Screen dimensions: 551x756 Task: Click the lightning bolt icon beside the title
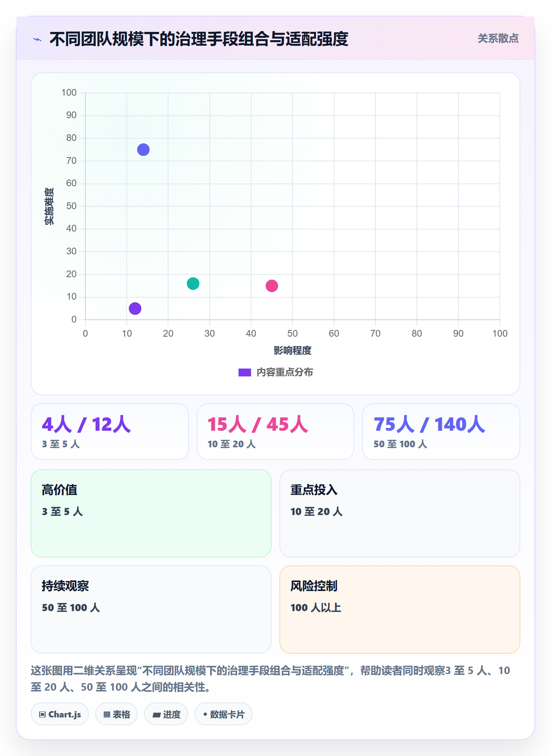[37, 39]
